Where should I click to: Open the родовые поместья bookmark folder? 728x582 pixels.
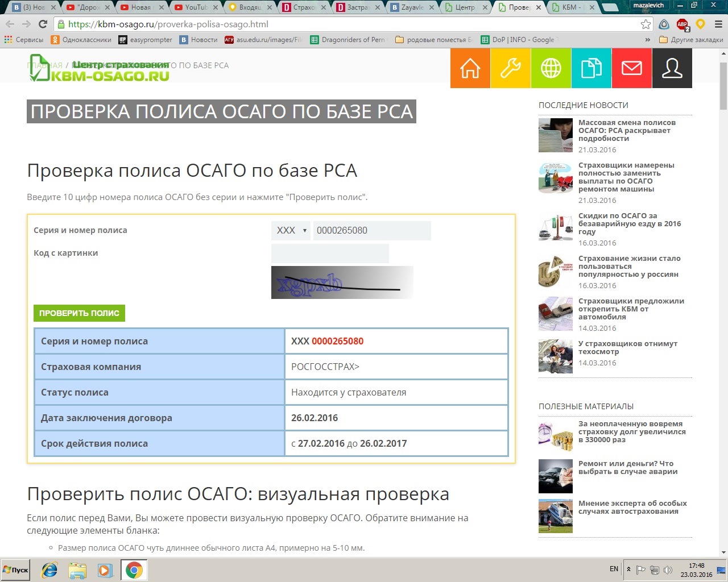(x=434, y=40)
